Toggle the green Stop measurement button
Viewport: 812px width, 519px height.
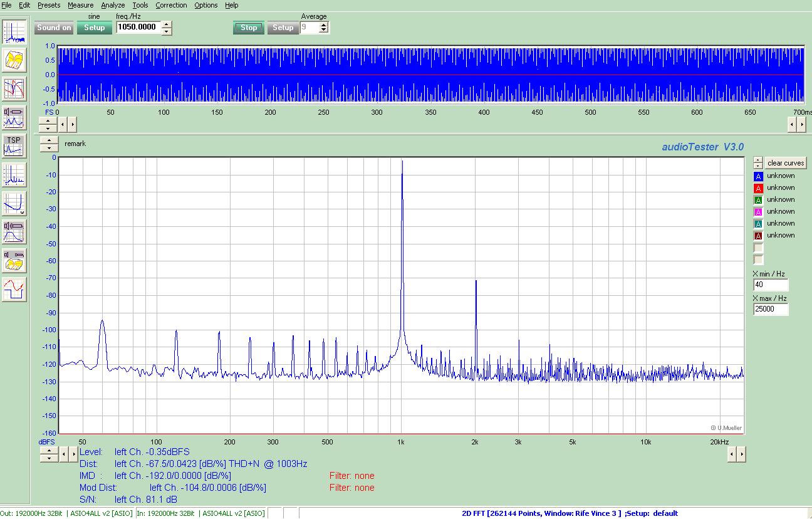pyautogui.click(x=249, y=28)
